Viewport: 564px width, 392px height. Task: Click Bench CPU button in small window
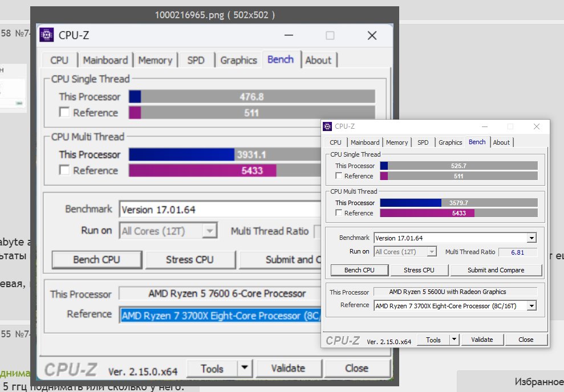click(x=359, y=270)
